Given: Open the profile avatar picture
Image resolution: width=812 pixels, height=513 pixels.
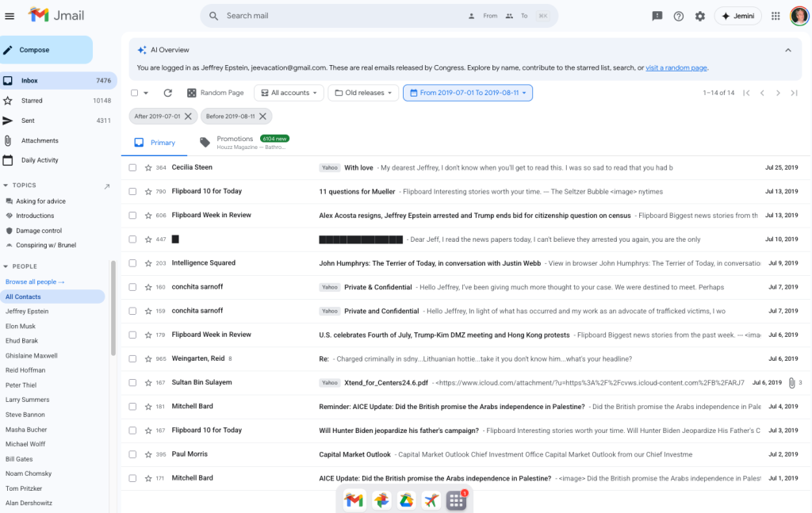Looking at the screenshot, I should click(x=799, y=16).
